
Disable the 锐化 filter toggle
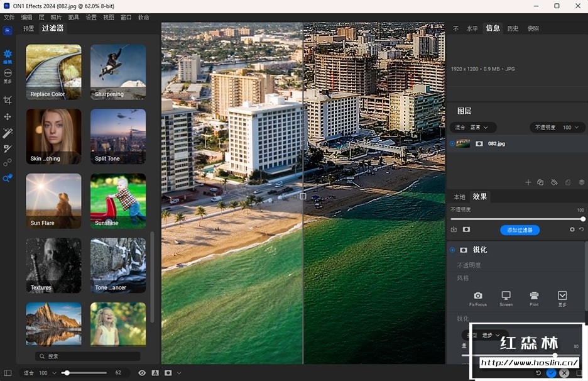[452, 250]
